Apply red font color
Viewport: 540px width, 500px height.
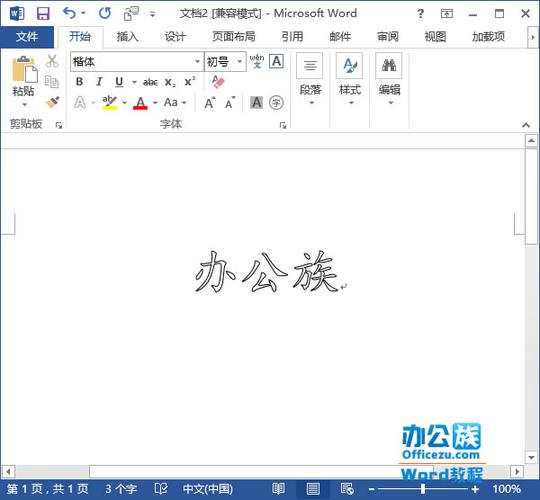pyautogui.click(x=140, y=103)
